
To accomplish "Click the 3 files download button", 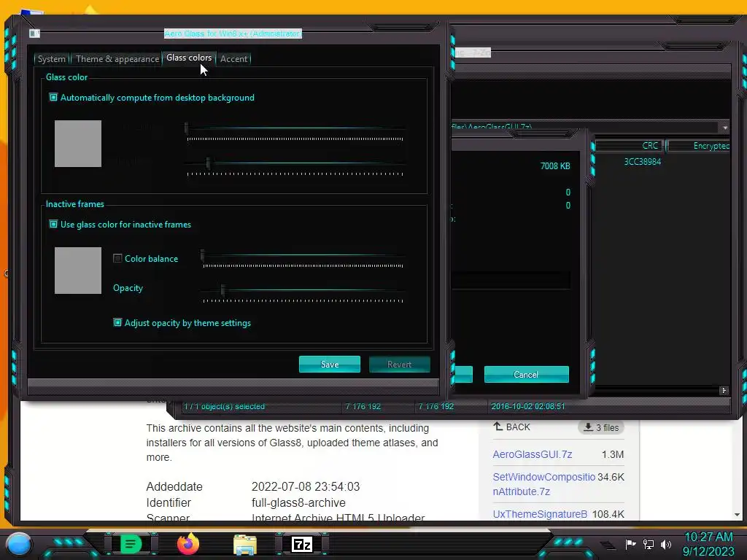I will tap(601, 427).
